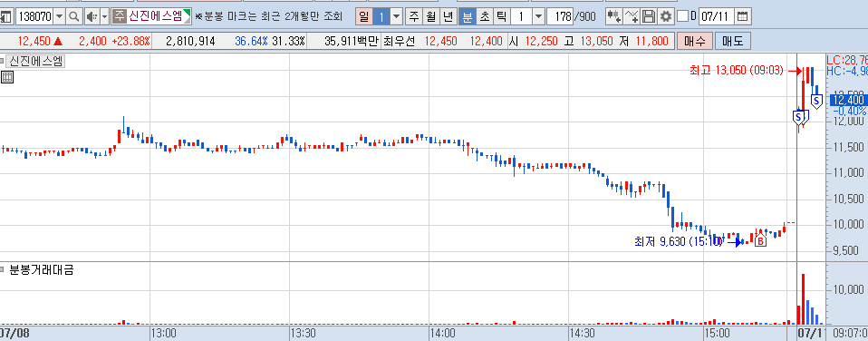Click the blue 매도 sell button
This screenshot has height=341, width=868.
(x=732, y=41)
